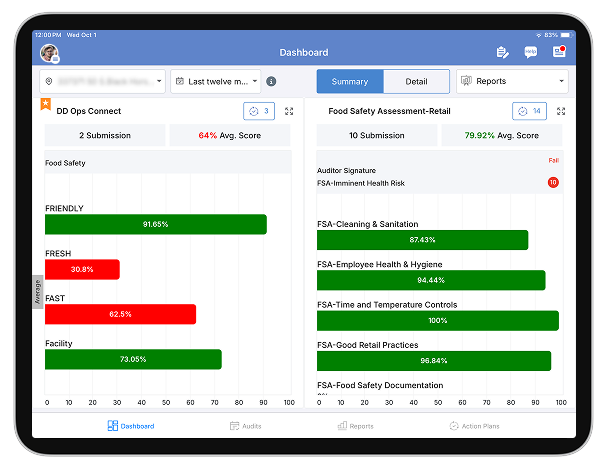Image resolution: width=607 pixels, height=470 pixels.
Task: Toggle the Average side tab
Action: point(38,291)
